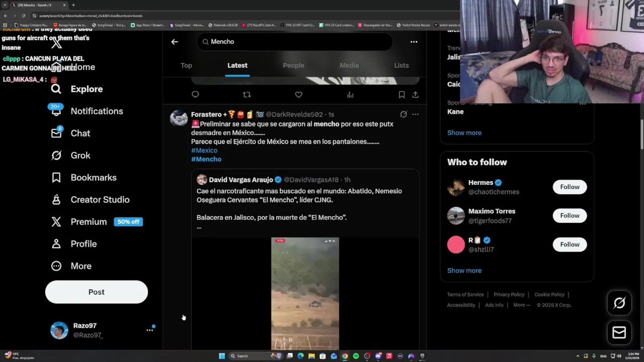Click the Post button
The image size is (644, 362).
[97, 292]
